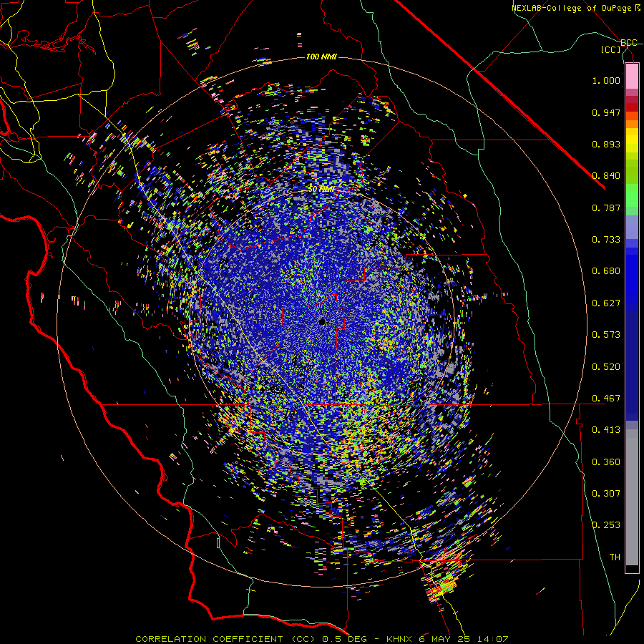Select the 0.680 scale value
This screenshot has width=644, height=644.
[x=606, y=271]
